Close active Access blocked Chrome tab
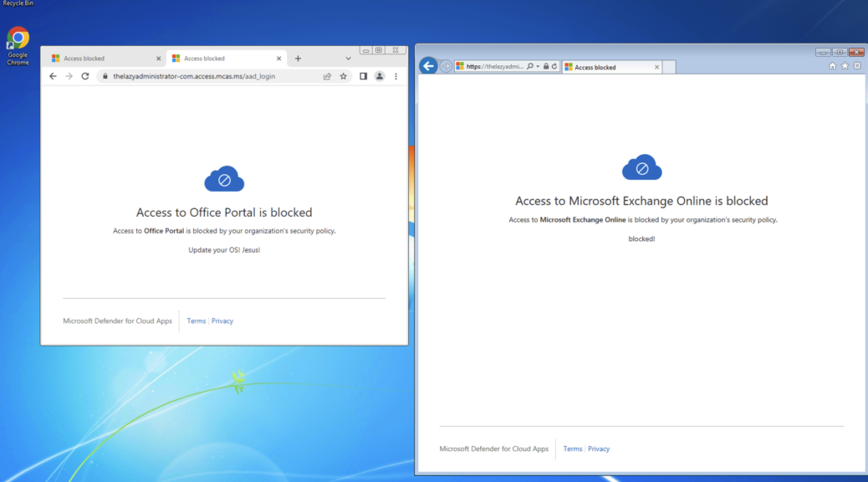This screenshot has height=482, width=868. (x=279, y=59)
